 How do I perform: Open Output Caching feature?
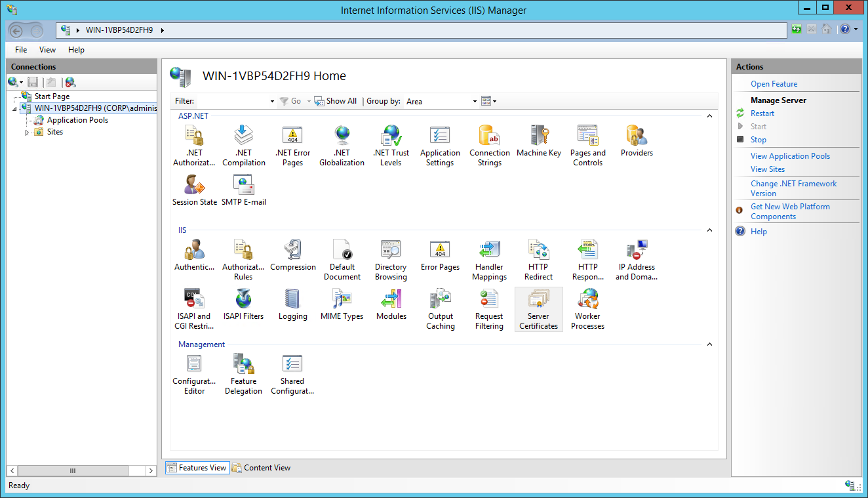click(x=441, y=309)
